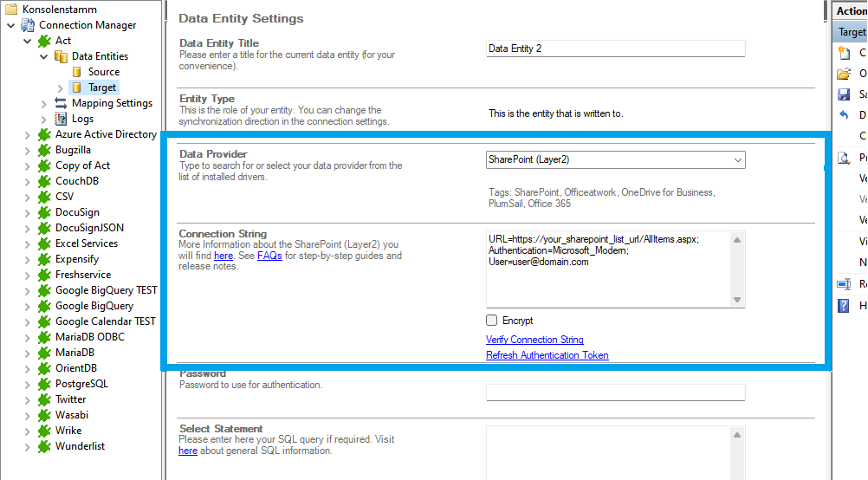
Task: Select the Copy of Act connection
Action: pyautogui.click(x=82, y=165)
